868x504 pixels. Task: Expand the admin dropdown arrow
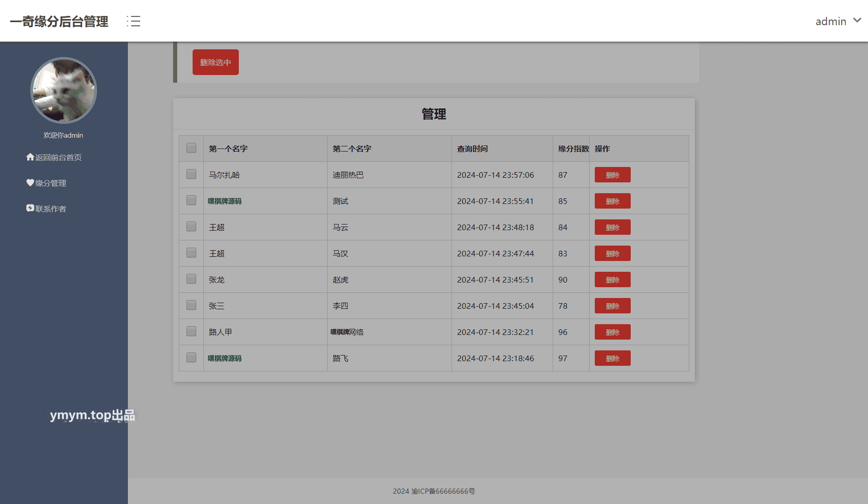click(x=857, y=21)
